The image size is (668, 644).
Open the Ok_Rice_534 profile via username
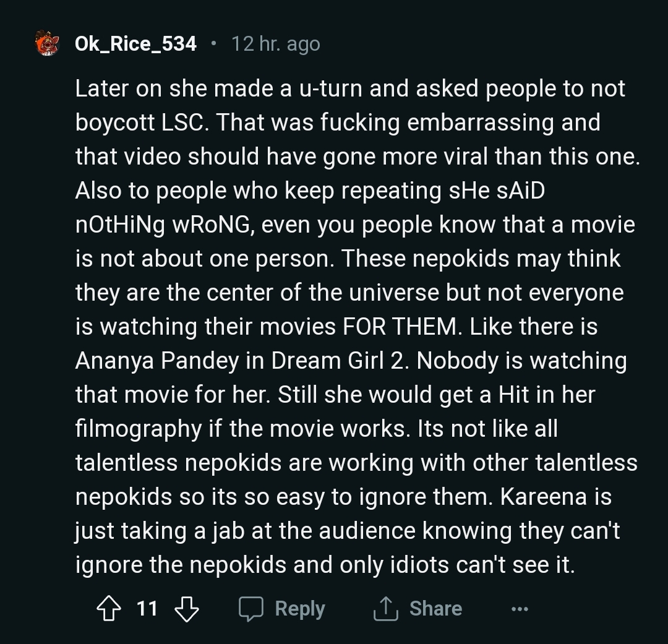click(x=135, y=44)
